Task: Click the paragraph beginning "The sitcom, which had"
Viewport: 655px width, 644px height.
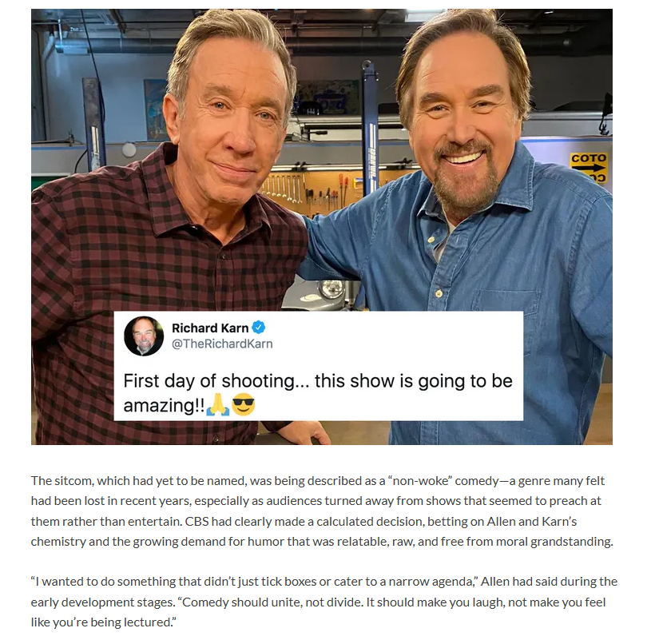Action: click(x=322, y=511)
